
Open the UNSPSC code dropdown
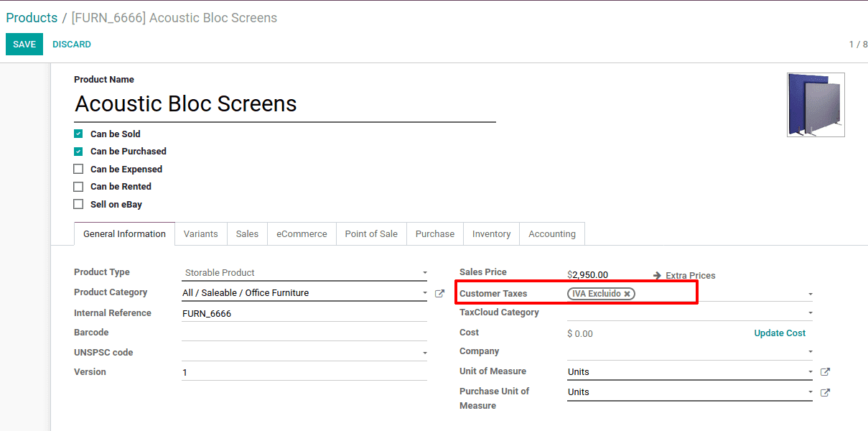(425, 353)
